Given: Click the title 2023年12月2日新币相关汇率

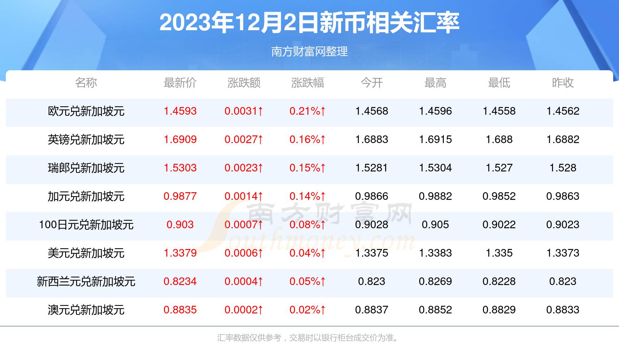Looking at the screenshot, I should coord(309,23).
